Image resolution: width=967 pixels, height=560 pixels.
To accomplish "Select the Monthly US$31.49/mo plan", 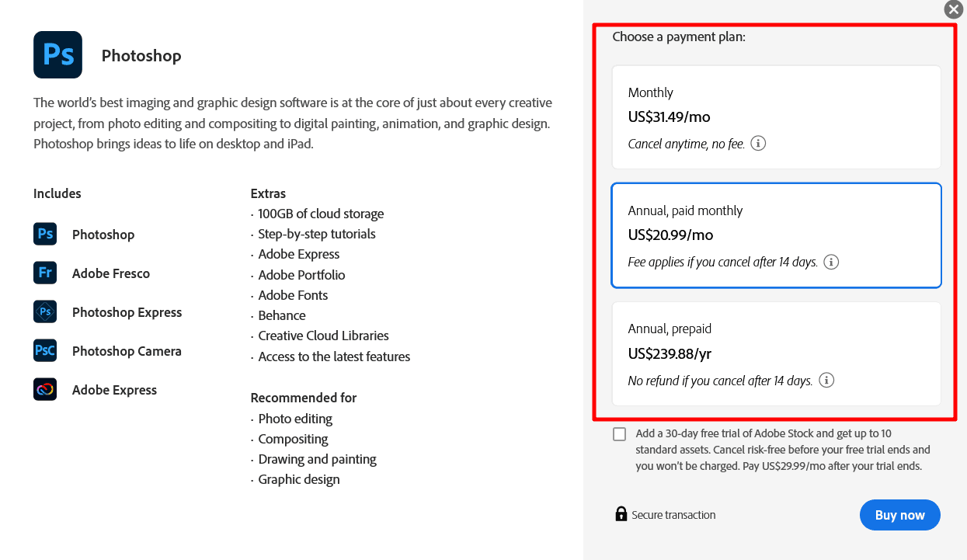I will tap(776, 117).
